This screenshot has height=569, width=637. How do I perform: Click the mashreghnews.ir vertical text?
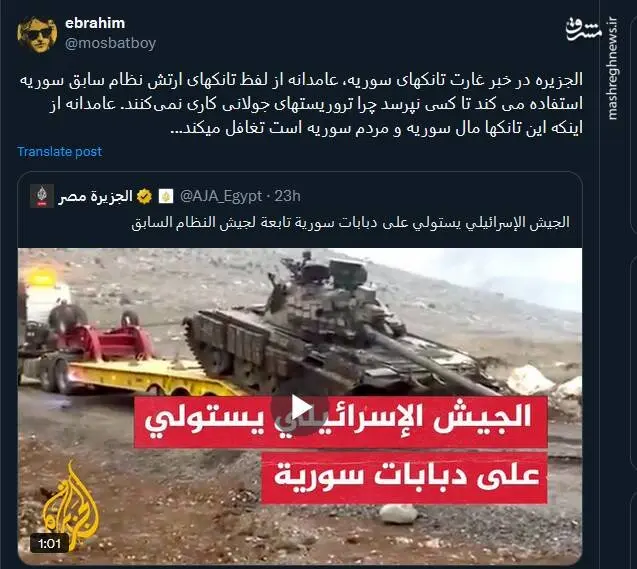click(x=612, y=68)
